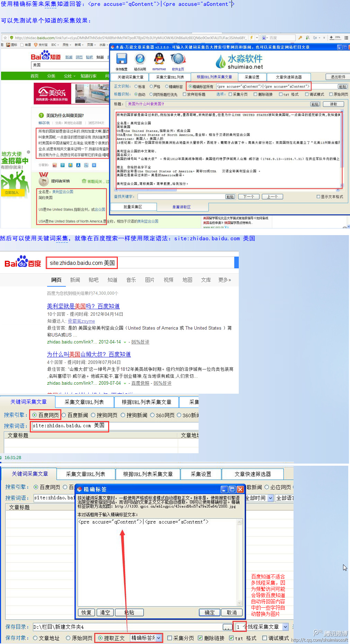Viewport: 350px width, 644px height.
Task: Switch to the 单篇读取区 tab
Action: point(182,207)
